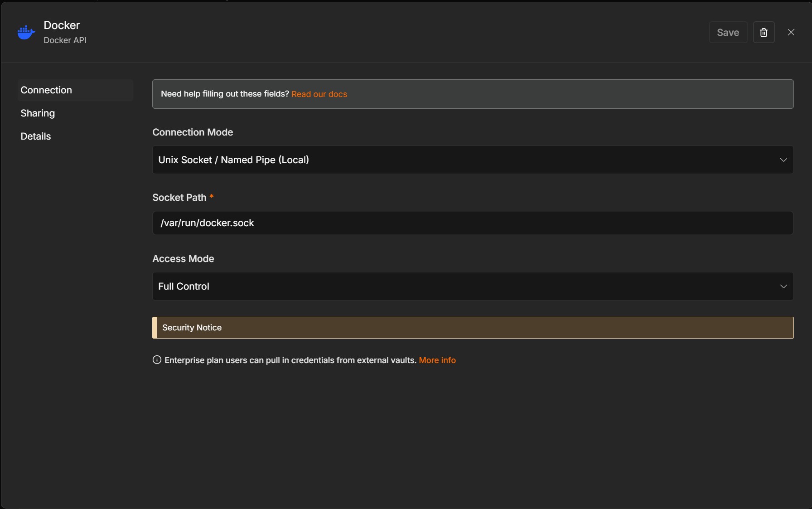This screenshot has width=812, height=509.
Task: Switch to the Sharing tab
Action: pos(38,113)
